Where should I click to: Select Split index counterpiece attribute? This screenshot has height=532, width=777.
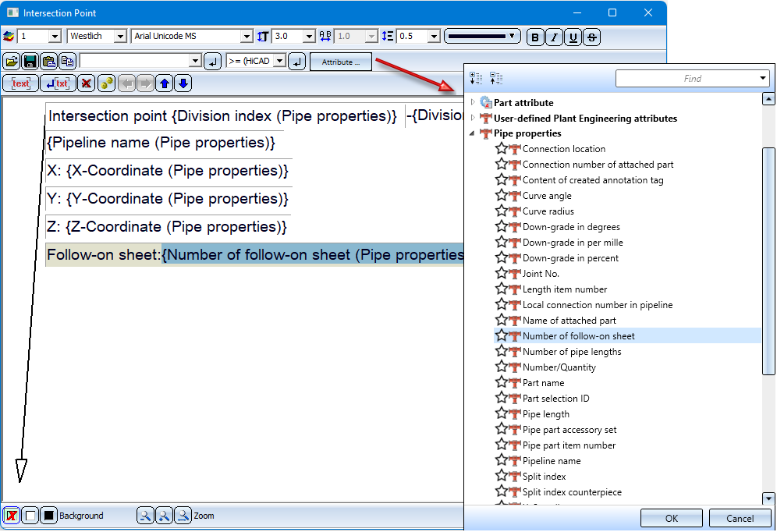pyautogui.click(x=572, y=492)
